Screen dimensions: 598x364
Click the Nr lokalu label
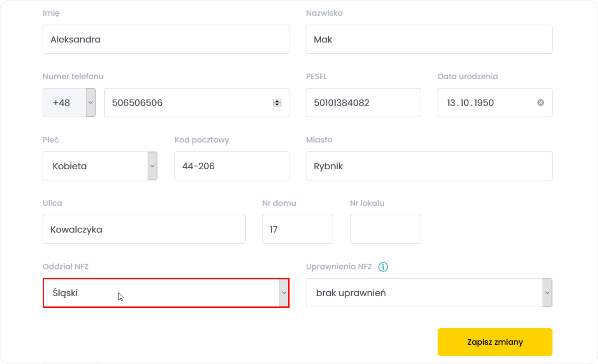click(x=367, y=203)
